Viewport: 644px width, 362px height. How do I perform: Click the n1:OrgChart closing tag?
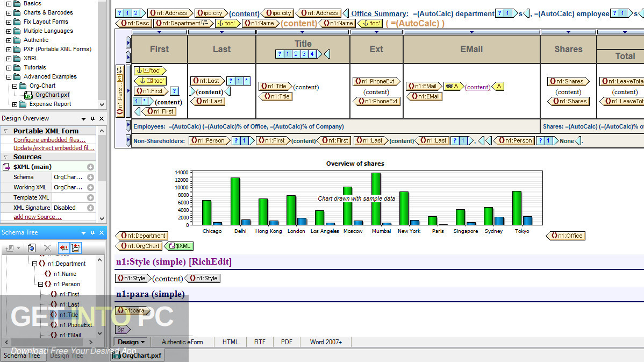[x=139, y=246]
